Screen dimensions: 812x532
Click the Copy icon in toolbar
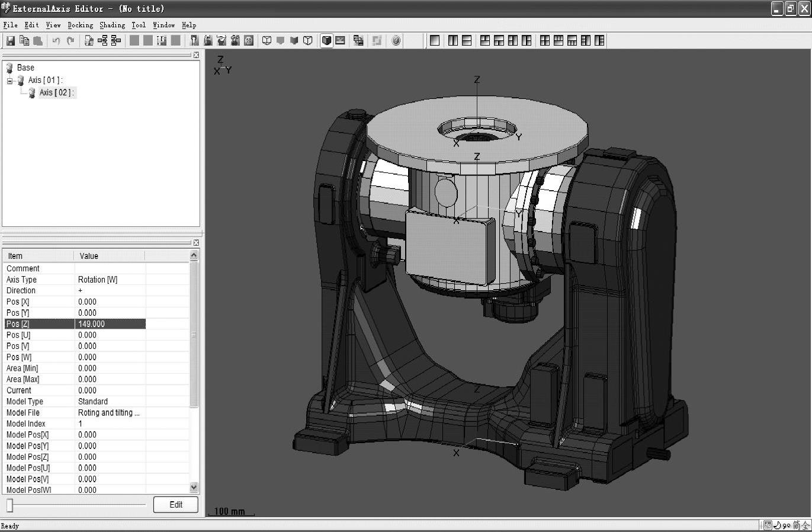(24, 41)
